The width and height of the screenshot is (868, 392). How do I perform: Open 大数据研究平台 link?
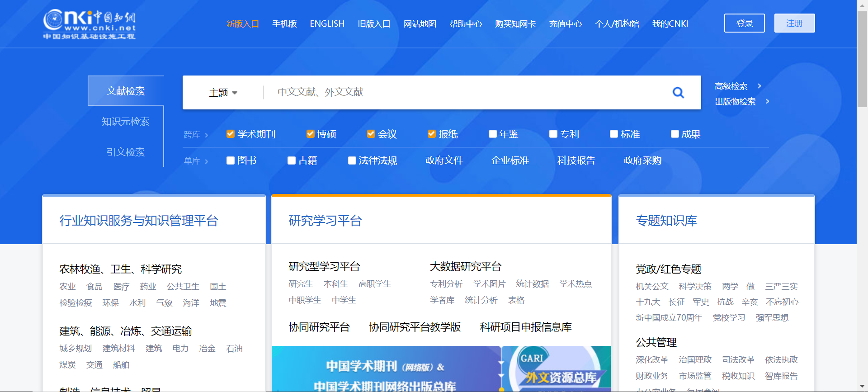466,267
